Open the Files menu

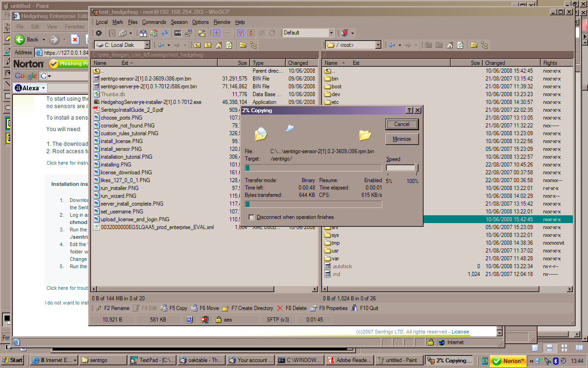pos(133,22)
